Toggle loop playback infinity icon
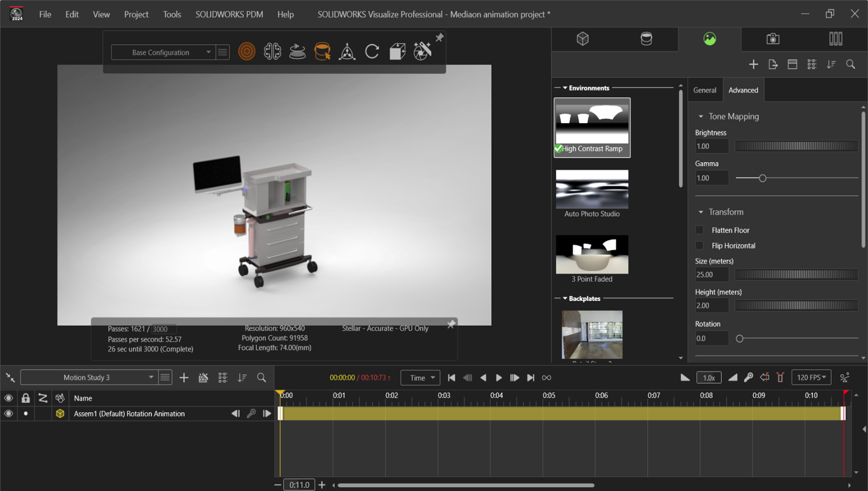The width and height of the screenshot is (868, 491). tap(547, 377)
